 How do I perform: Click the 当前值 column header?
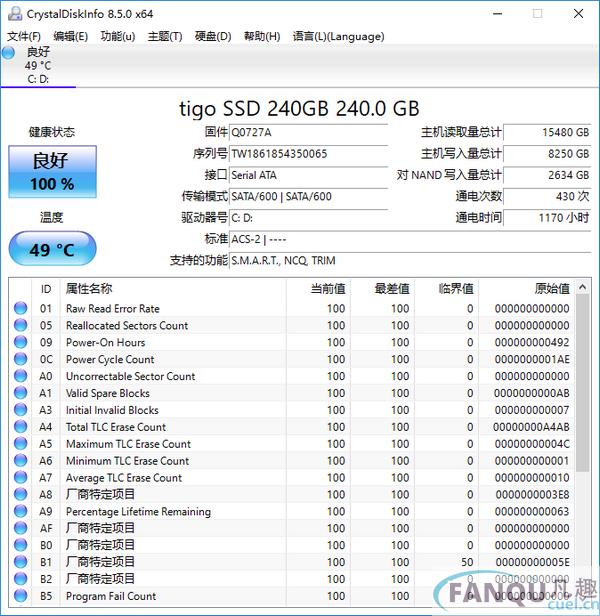click(318, 289)
